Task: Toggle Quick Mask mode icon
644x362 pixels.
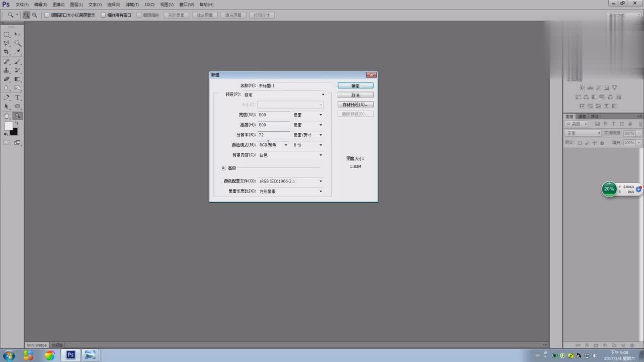Action: (7, 143)
